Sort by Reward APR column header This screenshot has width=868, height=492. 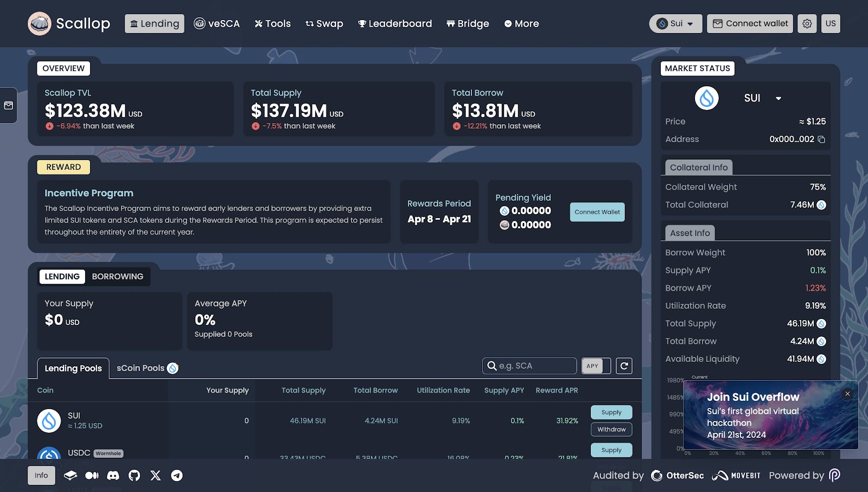coord(557,391)
